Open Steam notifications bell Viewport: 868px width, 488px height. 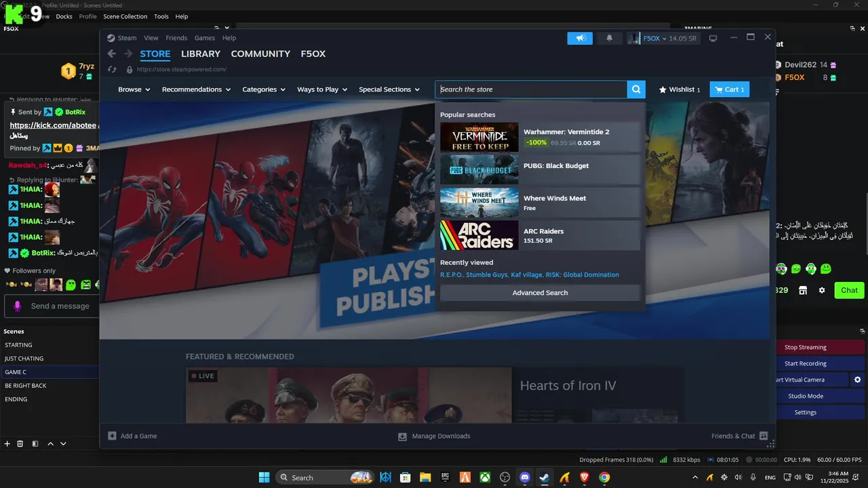pos(609,39)
